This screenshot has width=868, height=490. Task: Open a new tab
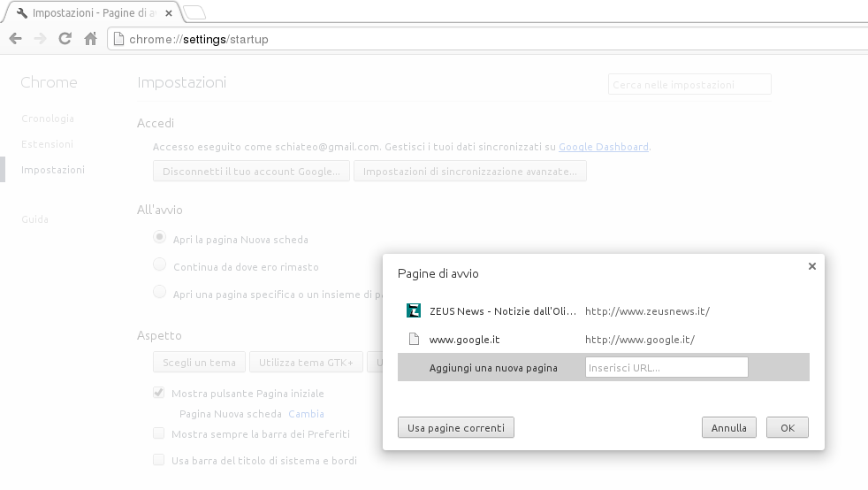click(194, 12)
